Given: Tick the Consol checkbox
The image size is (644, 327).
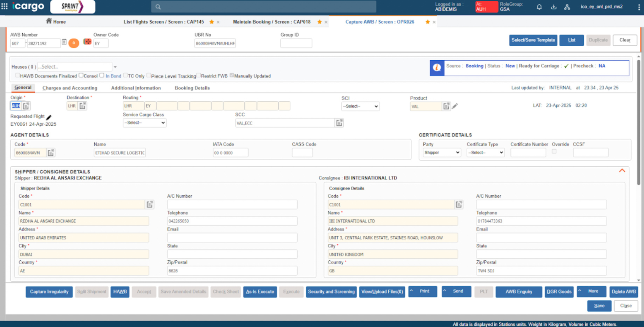Looking at the screenshot, I should click(x=81, y=75).
